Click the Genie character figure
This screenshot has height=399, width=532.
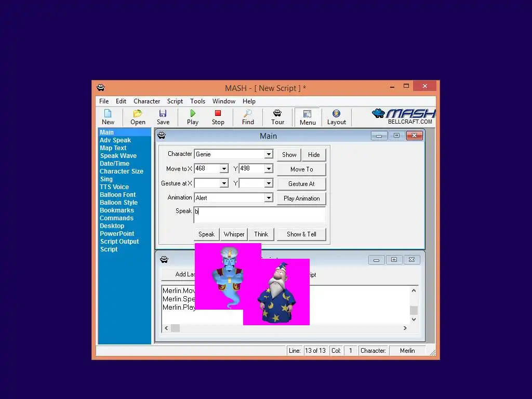228,276
